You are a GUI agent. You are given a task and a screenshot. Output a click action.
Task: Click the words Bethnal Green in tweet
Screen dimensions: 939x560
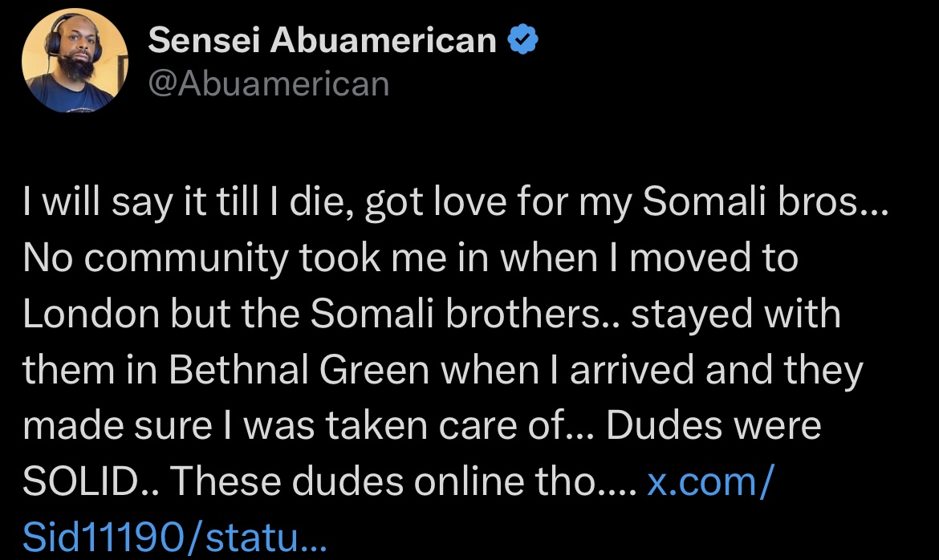pos(299,369)
